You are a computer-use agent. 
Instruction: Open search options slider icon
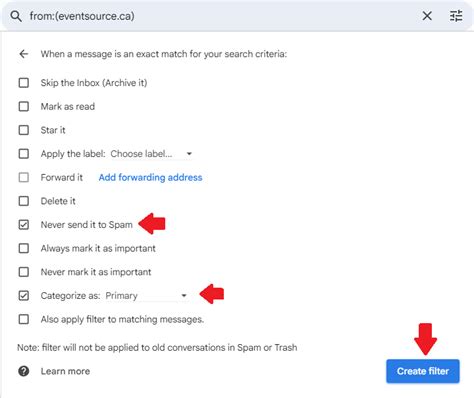click(456, 16)
